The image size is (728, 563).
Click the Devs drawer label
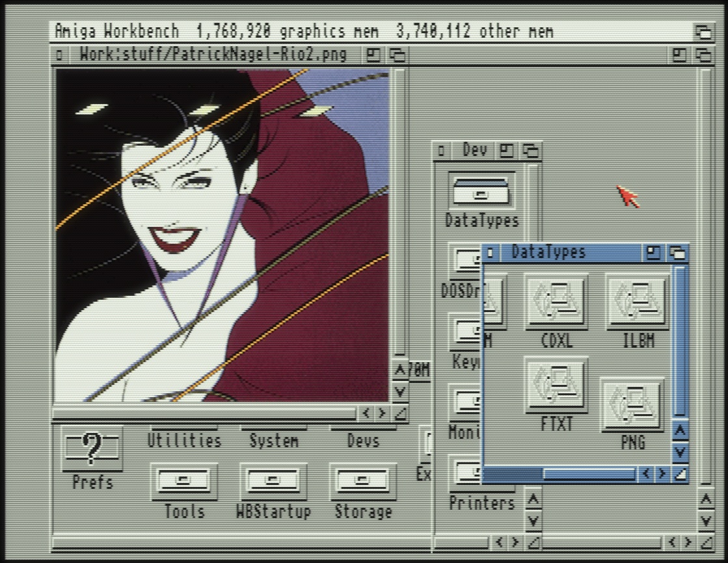[363, 441]
